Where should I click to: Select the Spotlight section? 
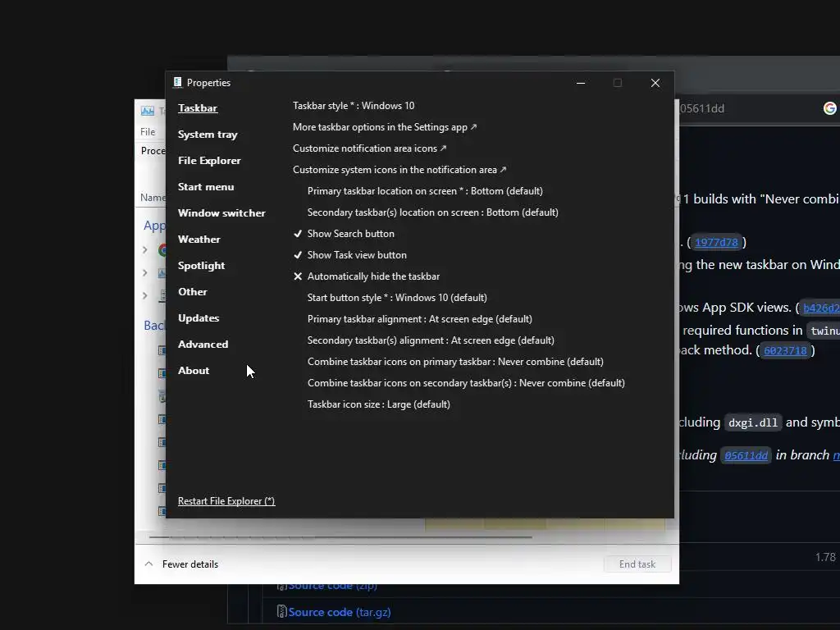click(201, 266)
